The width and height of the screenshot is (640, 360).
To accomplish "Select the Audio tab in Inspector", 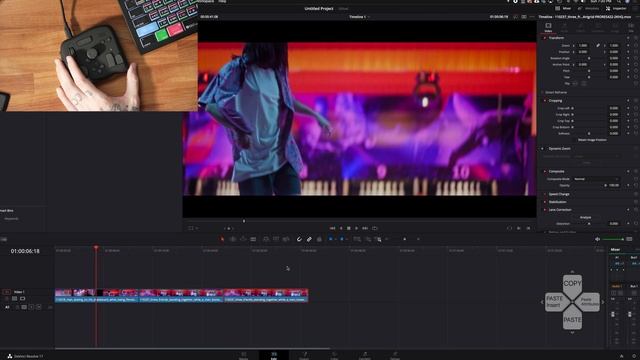I will tap(564, 27).
